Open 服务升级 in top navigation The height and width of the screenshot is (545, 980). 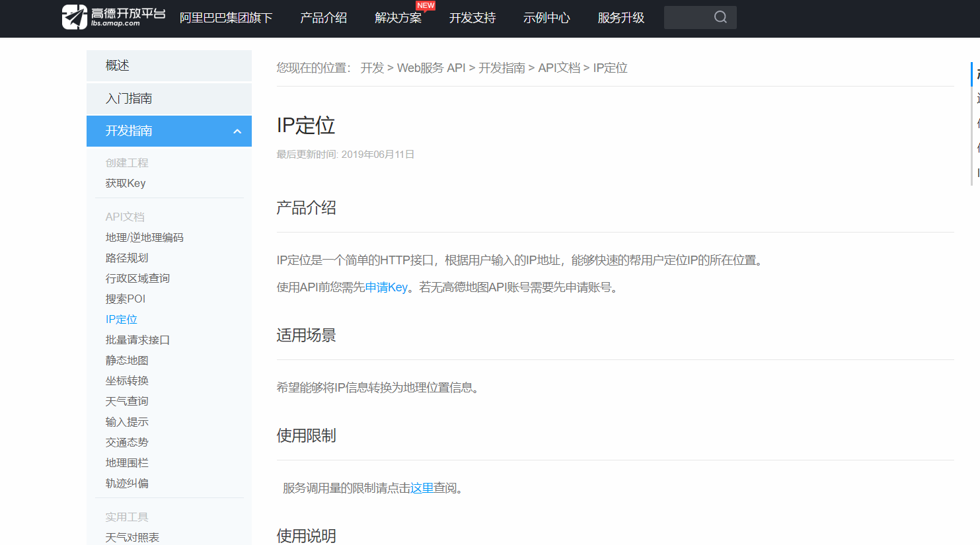[x=621, y=18]
